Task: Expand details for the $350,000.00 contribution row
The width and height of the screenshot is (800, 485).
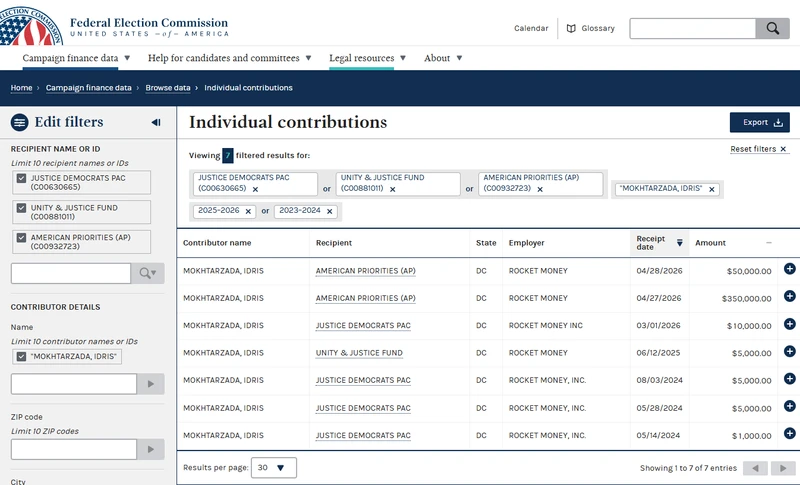Action: (x=789, y=296)
